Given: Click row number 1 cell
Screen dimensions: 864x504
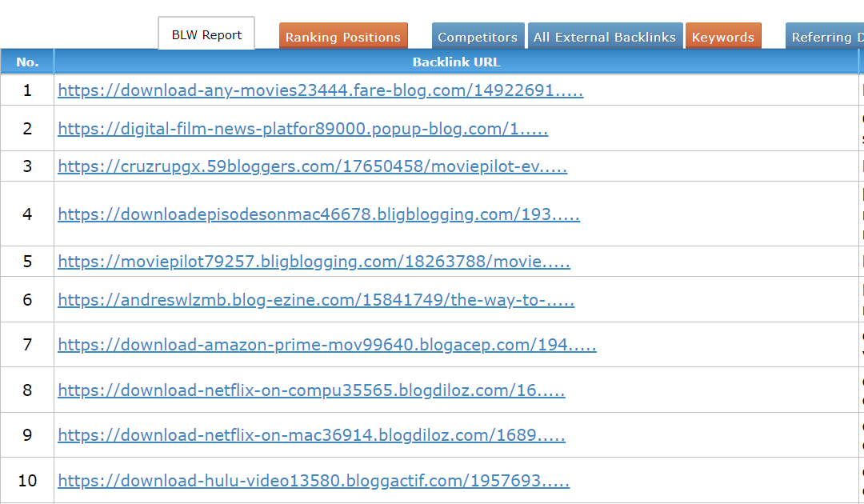Looking at the screenshot, I should (27, 90).
